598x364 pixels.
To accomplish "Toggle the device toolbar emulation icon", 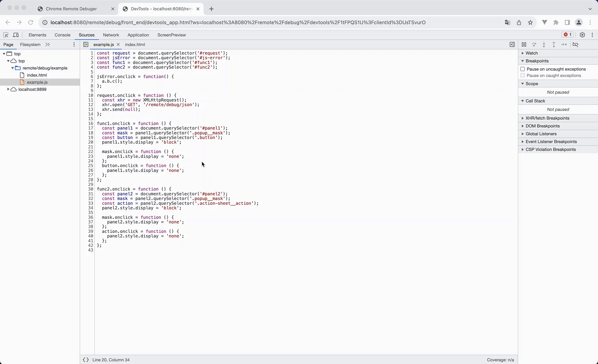I will [16, 35].
